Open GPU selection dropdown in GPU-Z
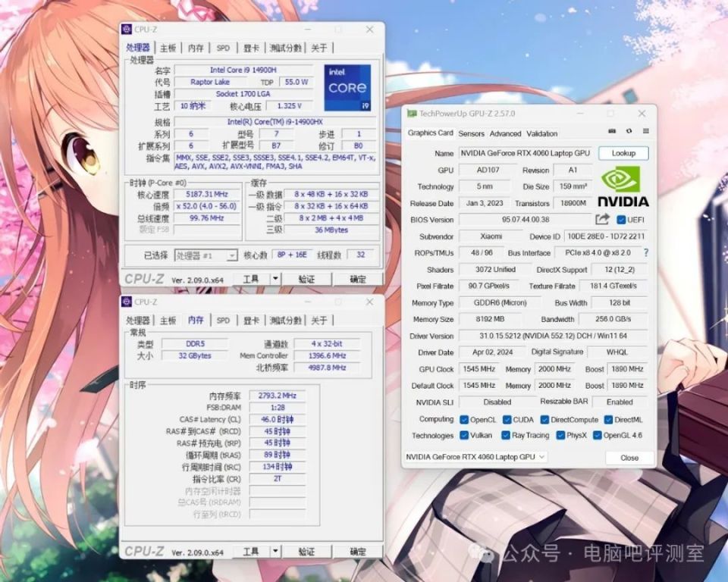Viewport: 728px width, 582px height. pyautogui.click(x=475, y=457)
